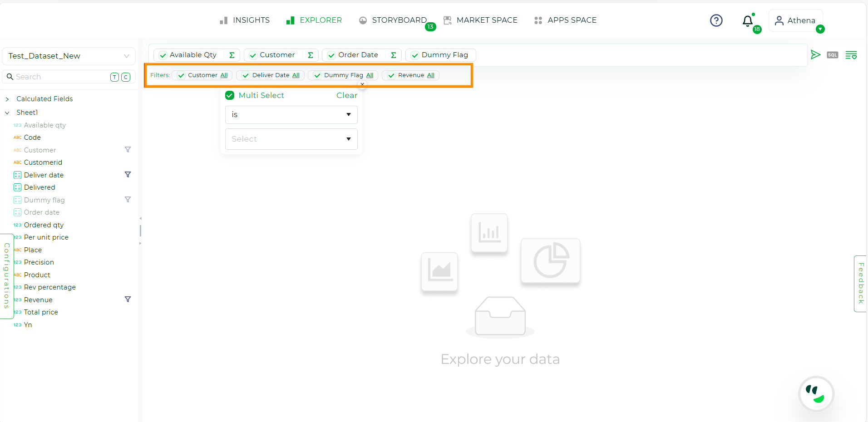Select the SQL icon to view query
Viewport: 868px width, 422px height.
coord(833,55)
